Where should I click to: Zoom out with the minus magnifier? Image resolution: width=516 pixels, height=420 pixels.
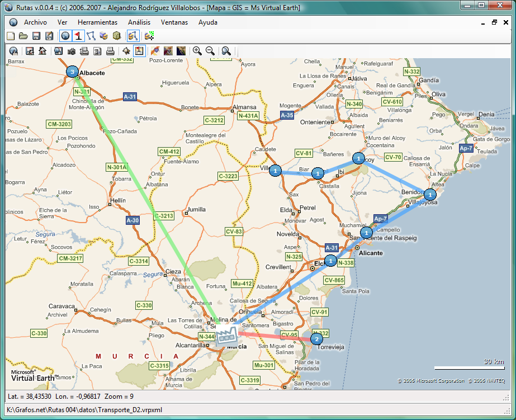point(210,51)
